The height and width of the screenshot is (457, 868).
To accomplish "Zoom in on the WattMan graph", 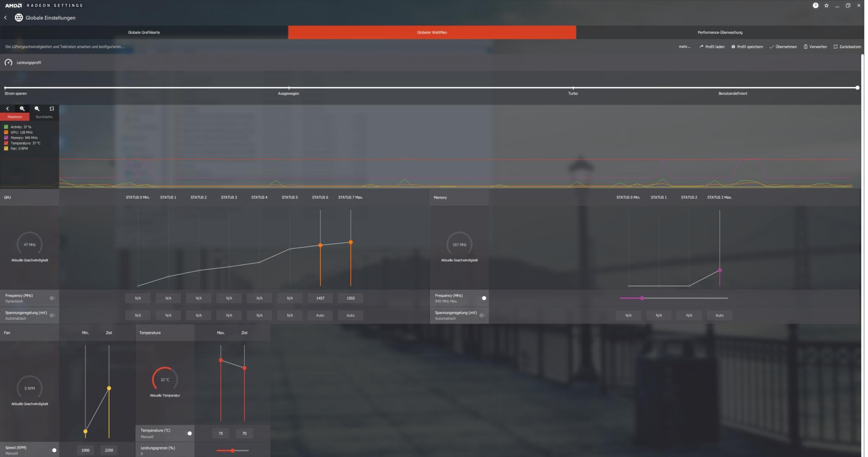I will pyautogui.click(x=22, y=109).
